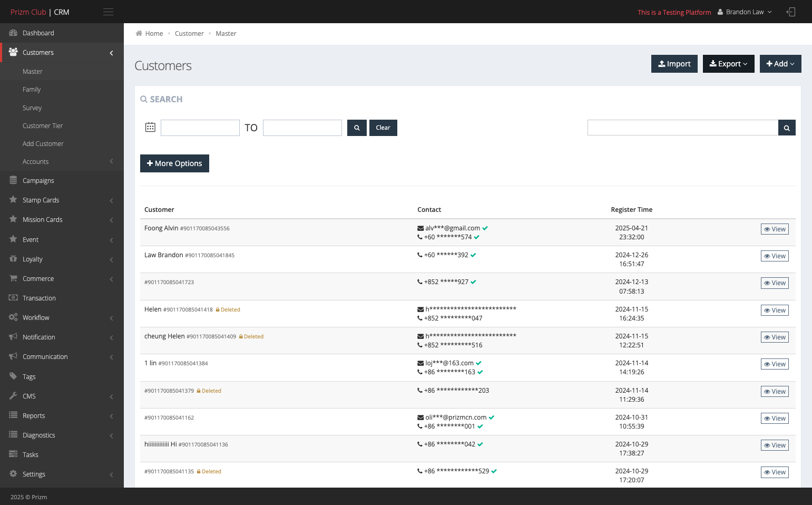Click the Tasks icon in sidebar
812x505 pixels.
click(13, 454)
